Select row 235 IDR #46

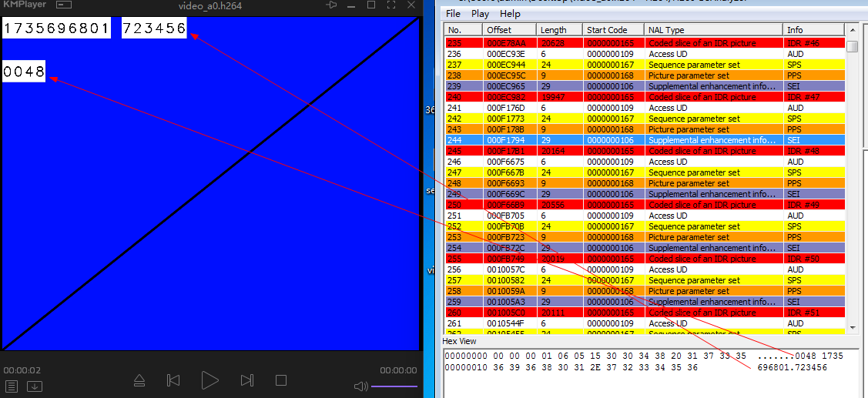coord(645,43)
